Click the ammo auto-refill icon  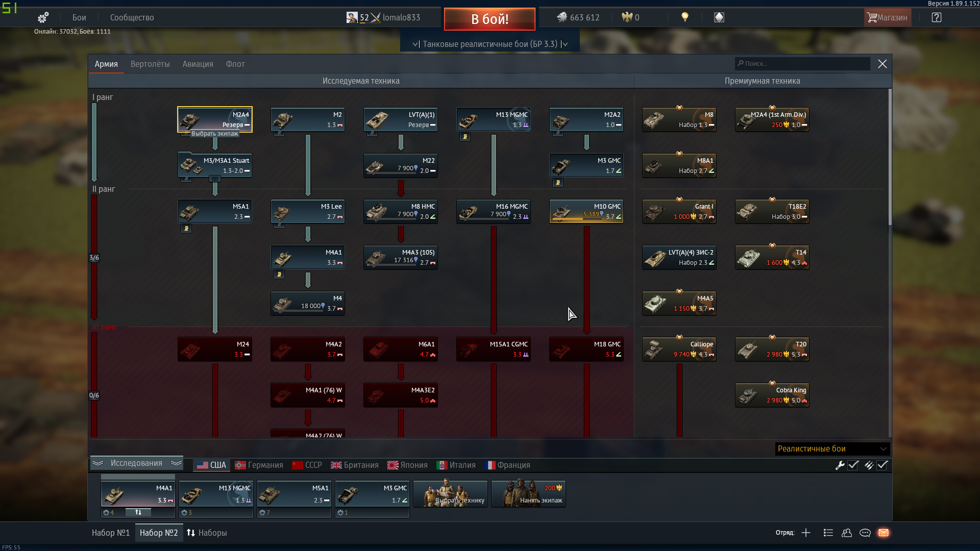click(869, 465)
